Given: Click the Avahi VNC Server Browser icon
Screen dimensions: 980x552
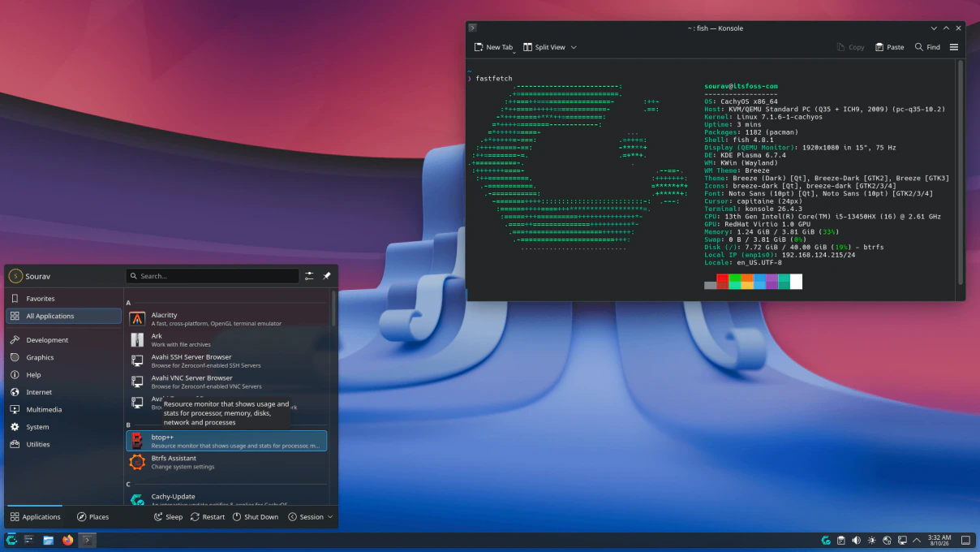Looking at the screenshot, I should coord(137,382).
